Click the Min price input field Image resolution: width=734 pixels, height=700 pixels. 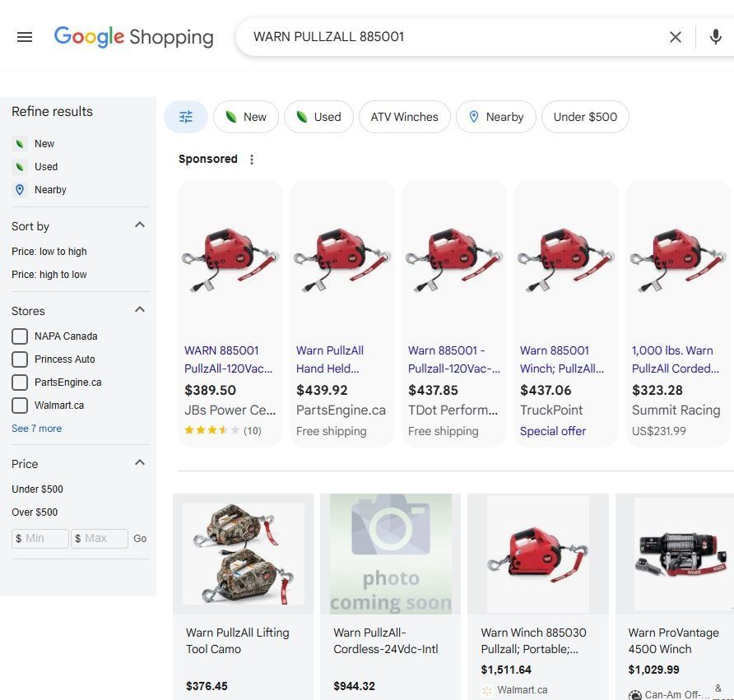click(x=41, y=539)
